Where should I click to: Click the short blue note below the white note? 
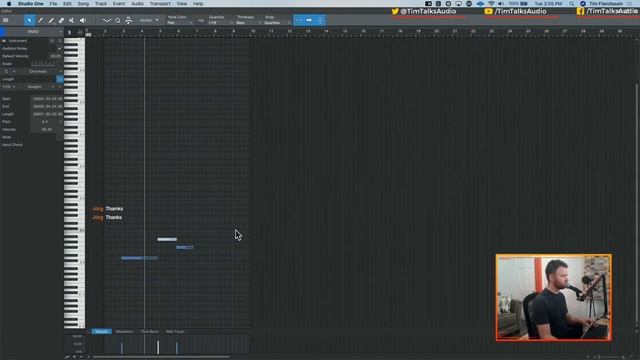click(x=185, y=247)
